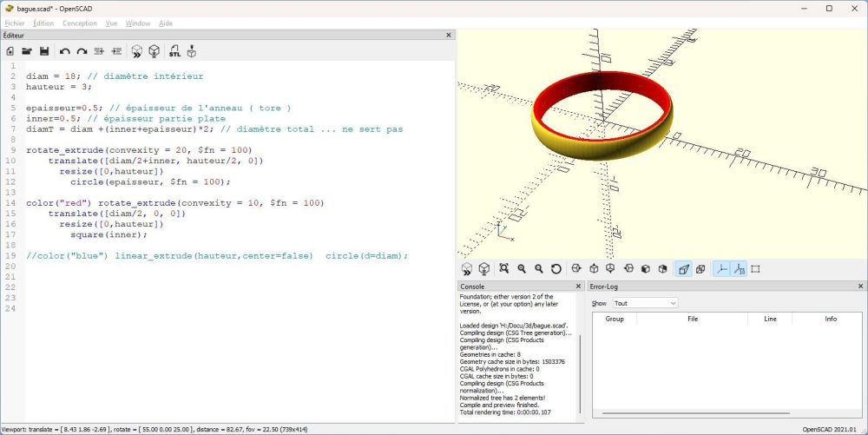868x435 pixels.
Task: Reset the view using the circular arrow
Action: (x=556, y=269)
